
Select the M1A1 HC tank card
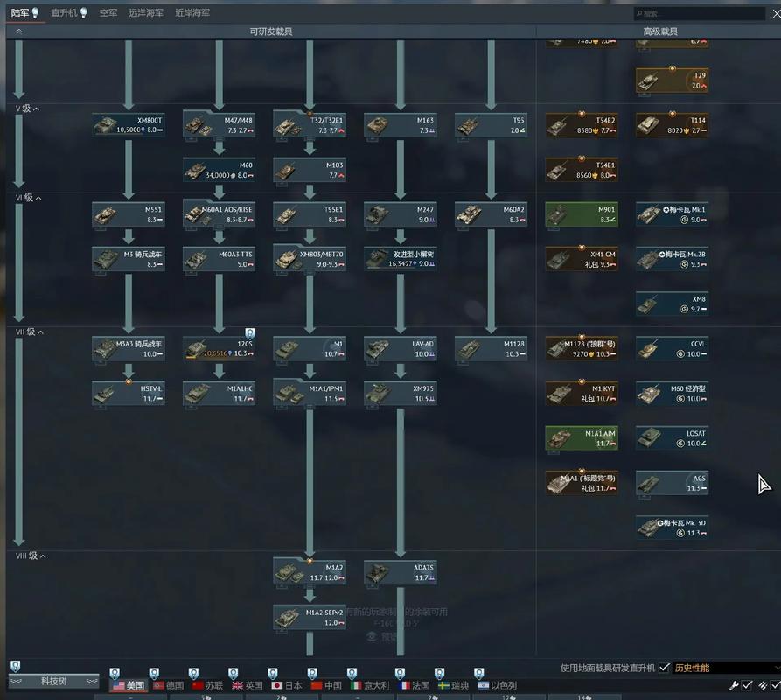point(220,393)
